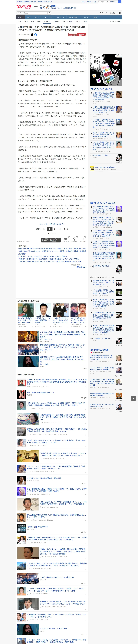Screen dimensions: 138x644
Task: Click the back-to-top arrow button
Action: [134, 398]
